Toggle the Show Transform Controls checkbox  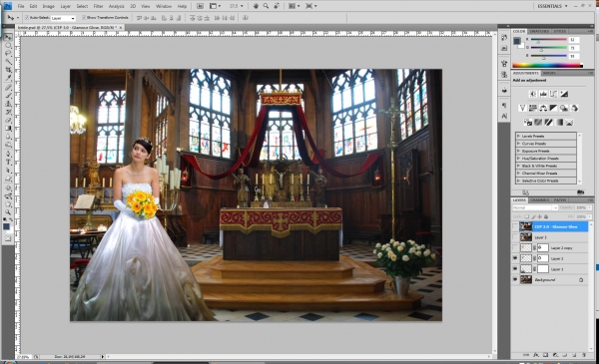coord(84,18)
